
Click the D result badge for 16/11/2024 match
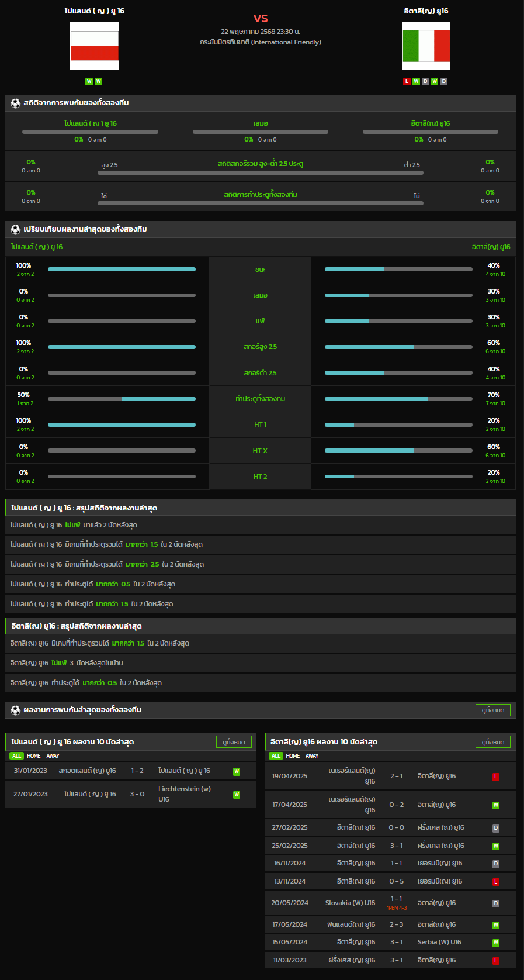pos(496,864)
